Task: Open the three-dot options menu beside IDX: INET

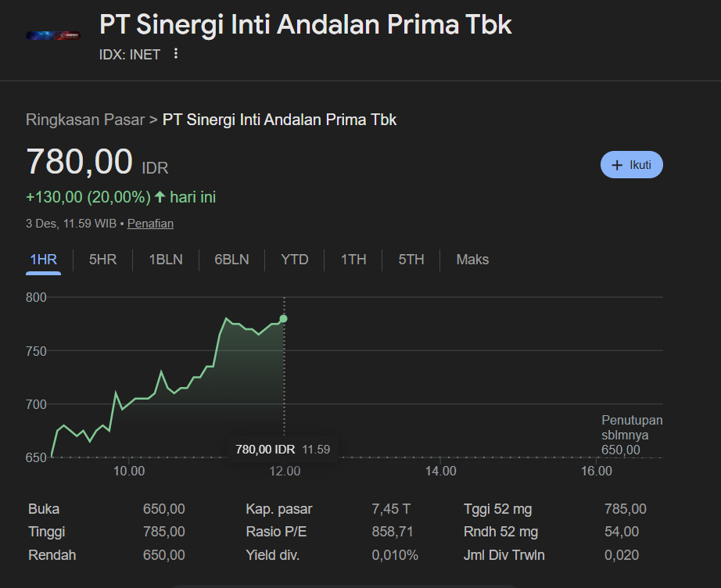Action: point(175,54)
